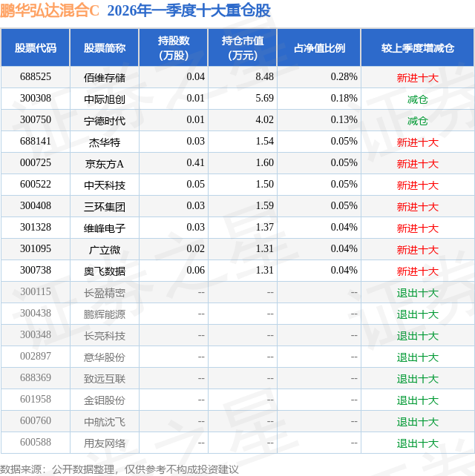Image resolution: width=475 pixels, height=476 pixels.
Task: Select stock name 鹏辉能源
Action: click(105, 315)
